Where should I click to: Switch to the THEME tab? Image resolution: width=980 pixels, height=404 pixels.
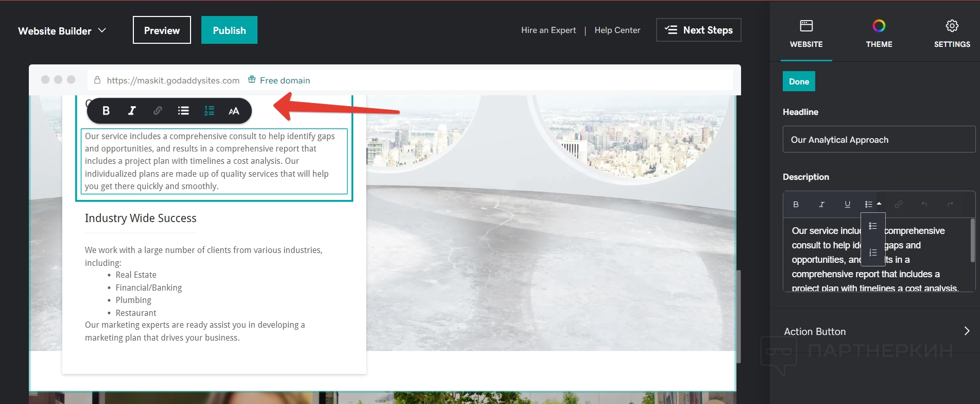pyautogui.click(x=879, y=34)
